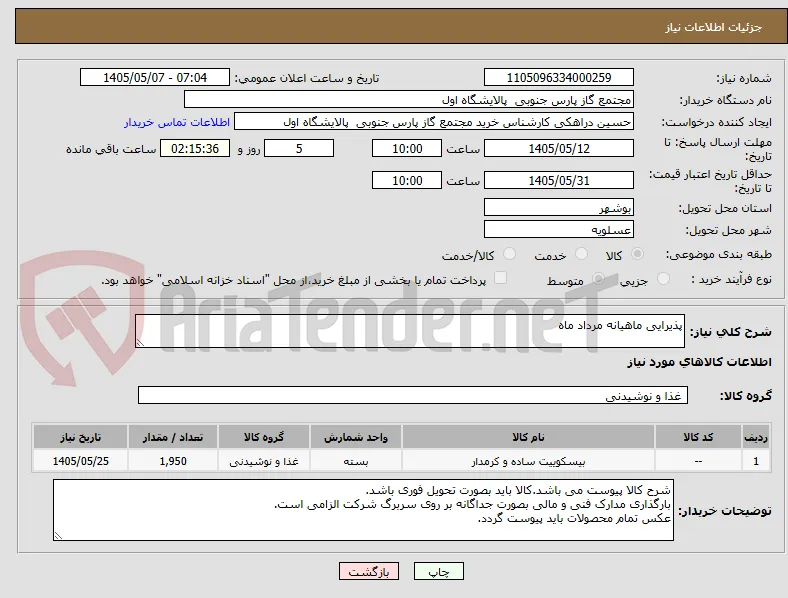This screenshot has height=598, width=788.
Task: Click the غذا و نوشیدنی cell in table row
Action: [264, 461]
